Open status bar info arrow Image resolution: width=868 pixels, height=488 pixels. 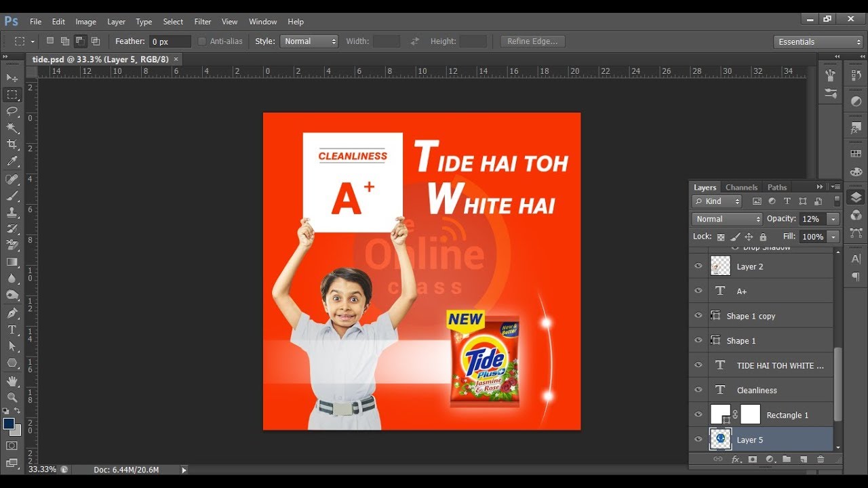pos(184,470)
